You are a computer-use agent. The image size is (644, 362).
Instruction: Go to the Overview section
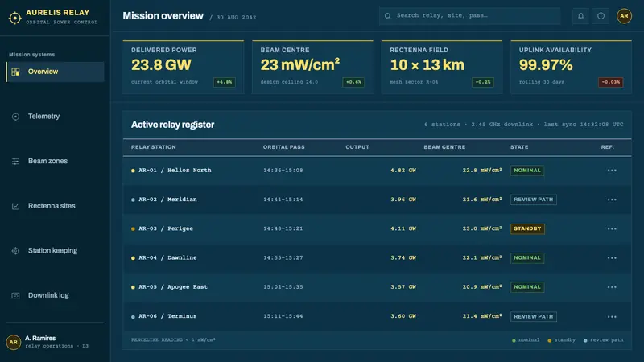pos(55,72)
